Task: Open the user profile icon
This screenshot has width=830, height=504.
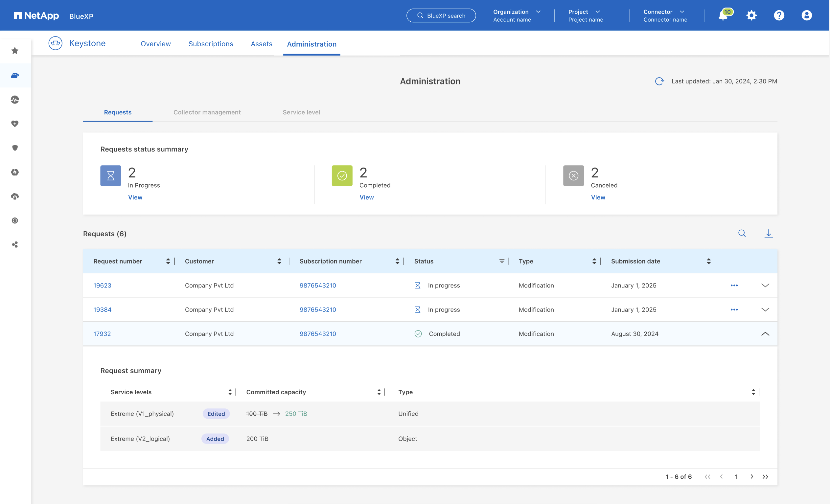Action: click(806, 15)
